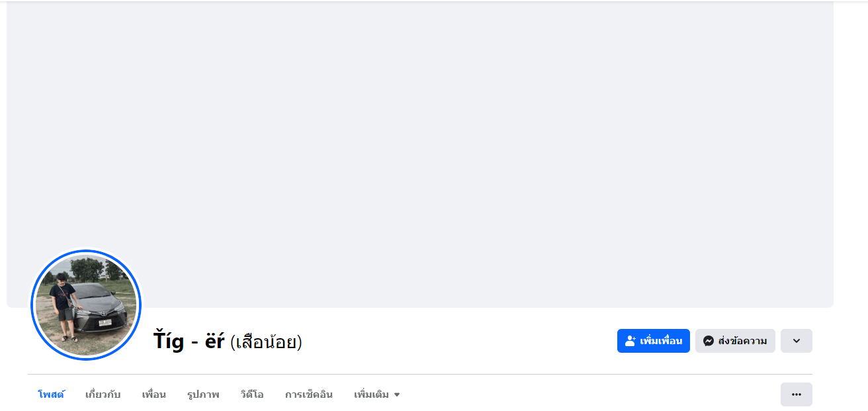
Task: Click the ส่งข้อความ button label
Action: (x=742, y=341)
